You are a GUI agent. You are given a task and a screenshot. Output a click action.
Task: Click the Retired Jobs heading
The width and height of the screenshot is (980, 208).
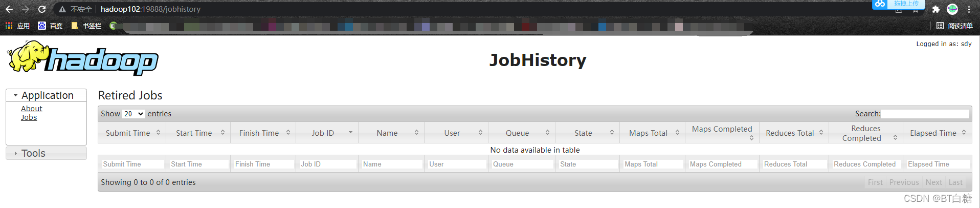(130, 95)
